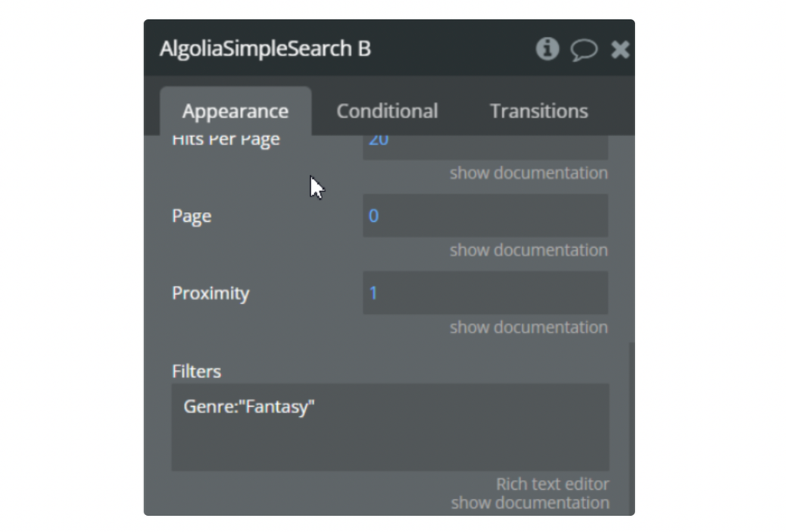Click the info icon in the header
Image resolution: width=786 pixels, height=532 pixels.
click(x=547, y=49)
